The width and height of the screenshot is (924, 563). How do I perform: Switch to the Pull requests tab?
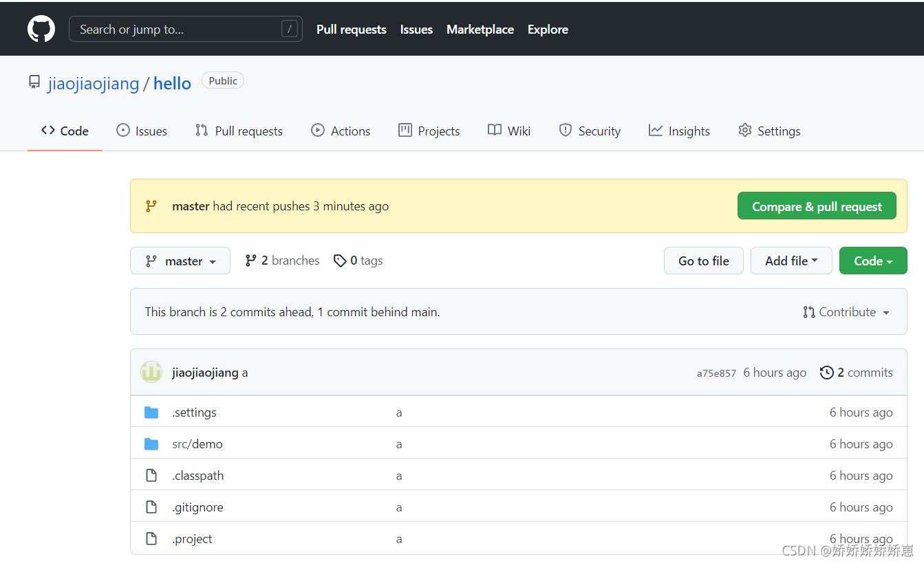click(x=239, y=130)
